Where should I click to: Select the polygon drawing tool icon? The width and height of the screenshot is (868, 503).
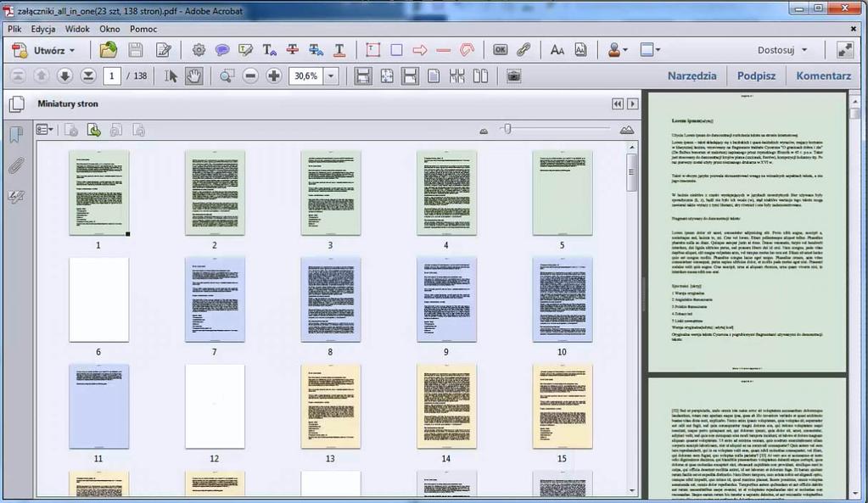click(x=467, y=50)
